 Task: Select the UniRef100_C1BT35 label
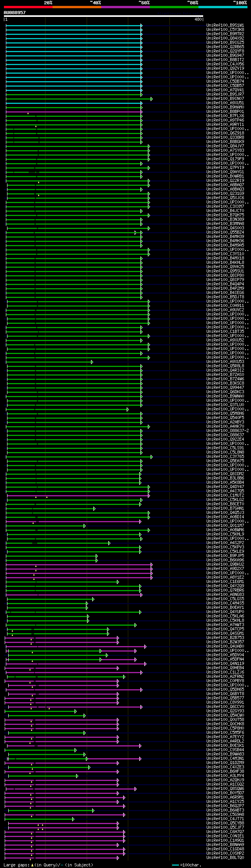point(225,332)
